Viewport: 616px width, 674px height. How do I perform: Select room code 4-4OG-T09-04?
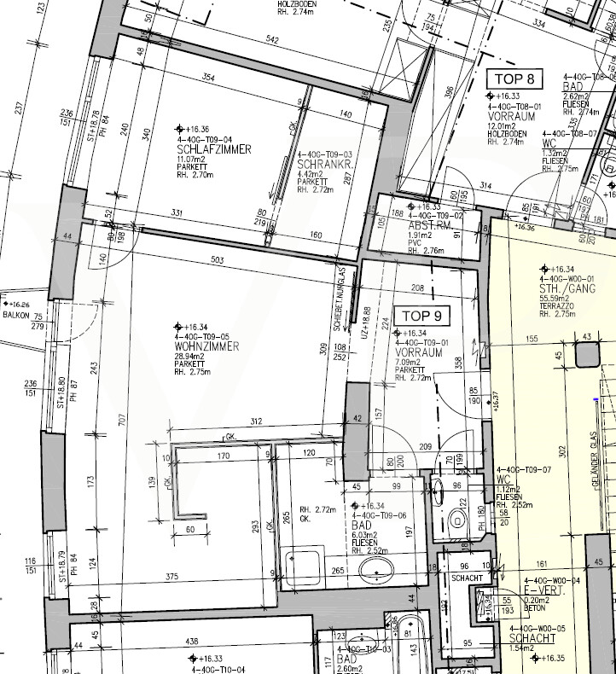click(205, 140)
